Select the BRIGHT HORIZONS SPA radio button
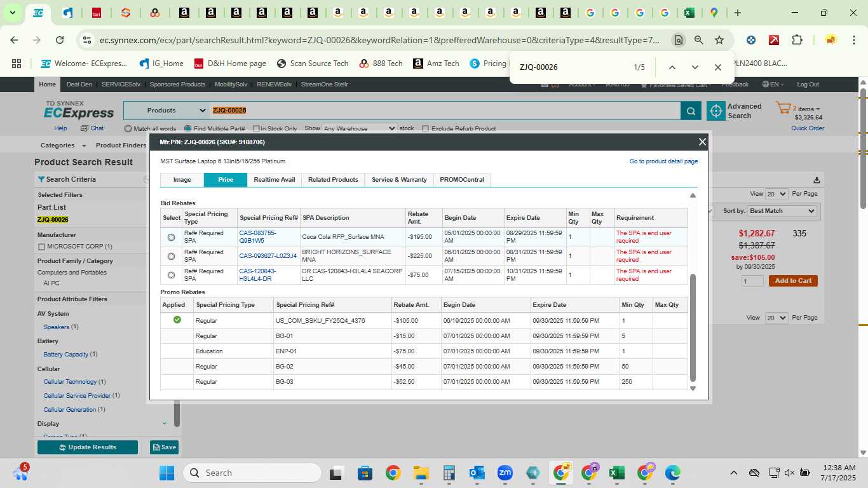The width and height of the screenshot is (868, 488). 171,256
